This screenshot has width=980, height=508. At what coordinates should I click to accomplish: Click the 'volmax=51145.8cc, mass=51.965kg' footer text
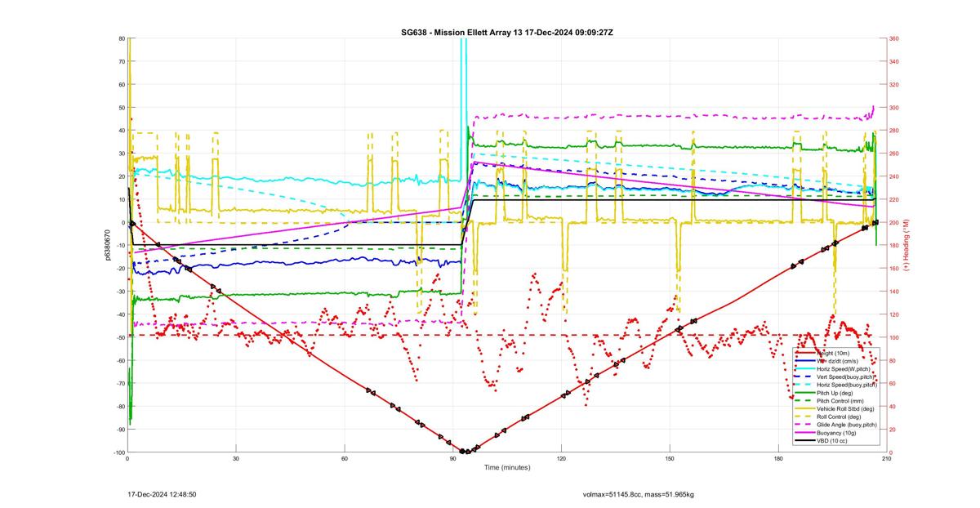click(638, 494)
